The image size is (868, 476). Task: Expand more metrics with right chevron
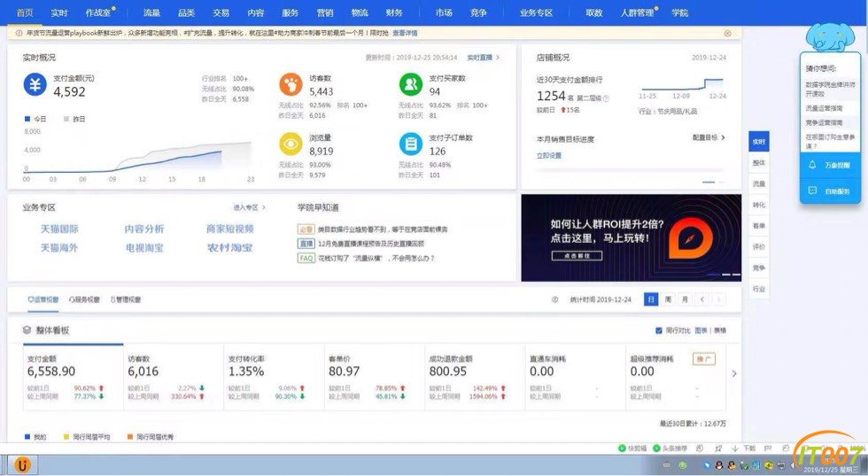[x=734, y=373]
